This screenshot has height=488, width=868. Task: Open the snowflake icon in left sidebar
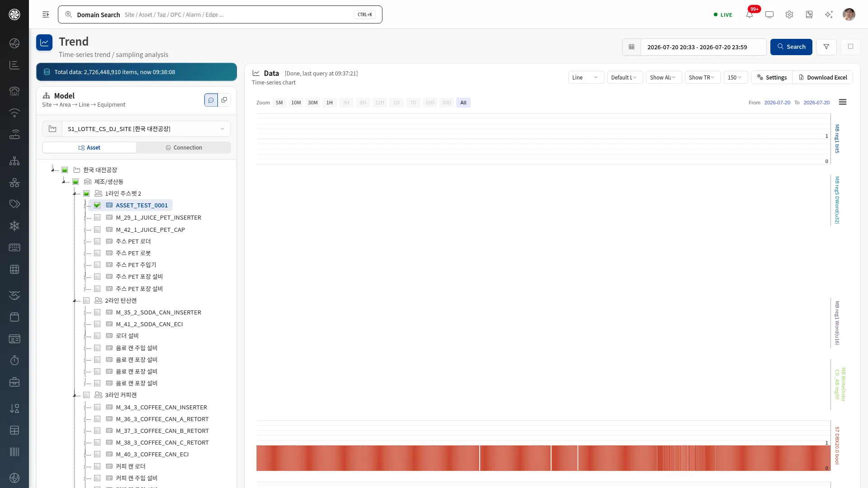14,225
